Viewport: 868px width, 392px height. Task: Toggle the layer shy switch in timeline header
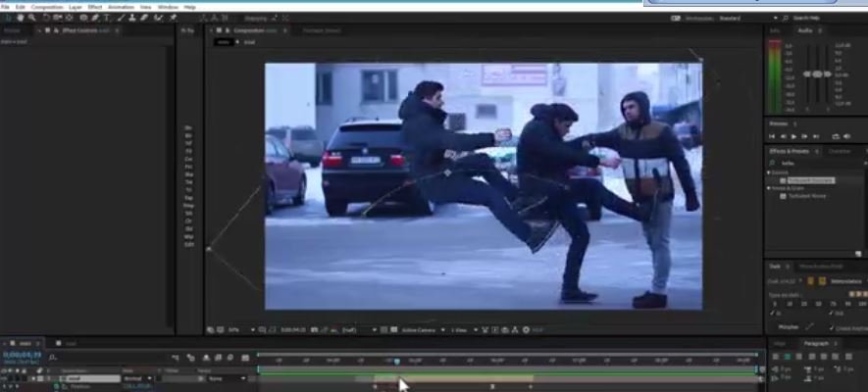coord(207,359)
